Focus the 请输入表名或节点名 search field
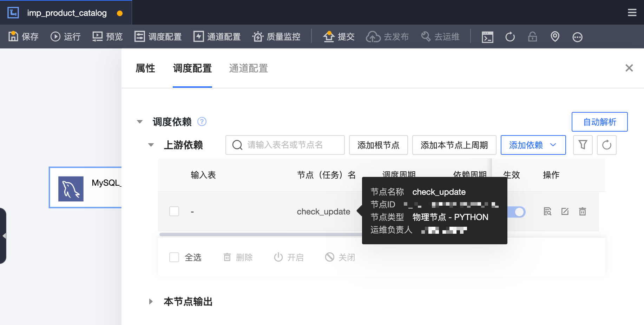The image size is (644, 325). pyautogui.click(x=285, y=145)
